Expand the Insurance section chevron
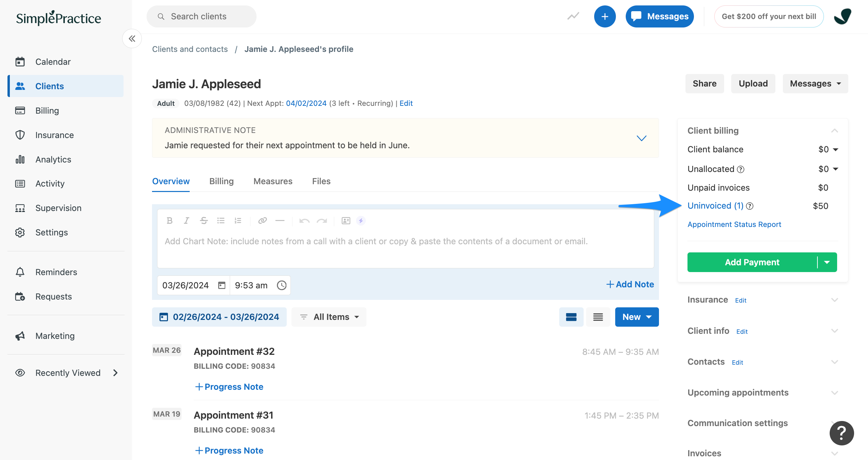Screen dimensions: 868x460 tap(834, 300)
